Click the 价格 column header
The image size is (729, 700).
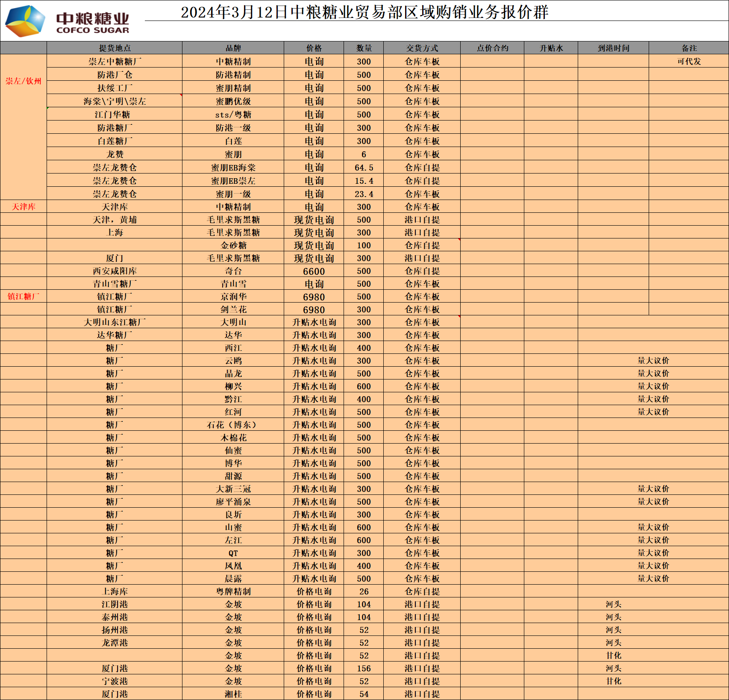(x=314, y=48)
